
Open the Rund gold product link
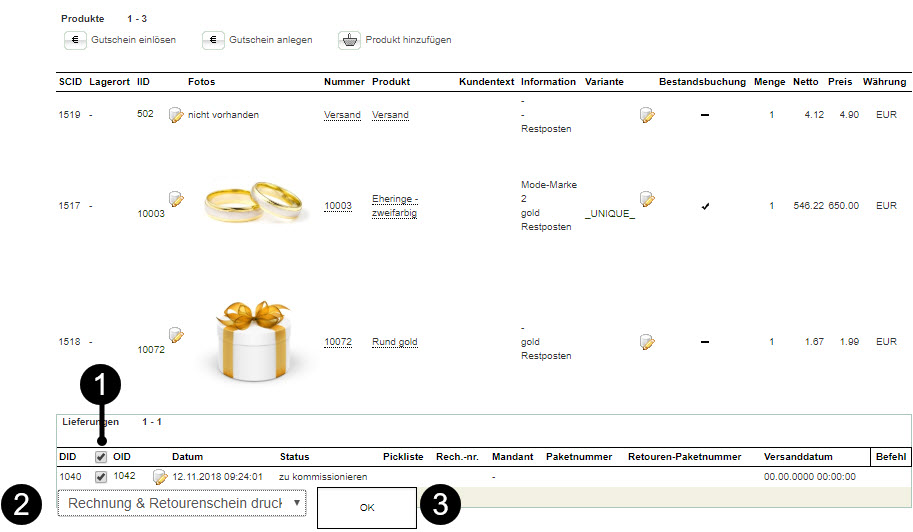pyautogui.click(x=394, y=342)
